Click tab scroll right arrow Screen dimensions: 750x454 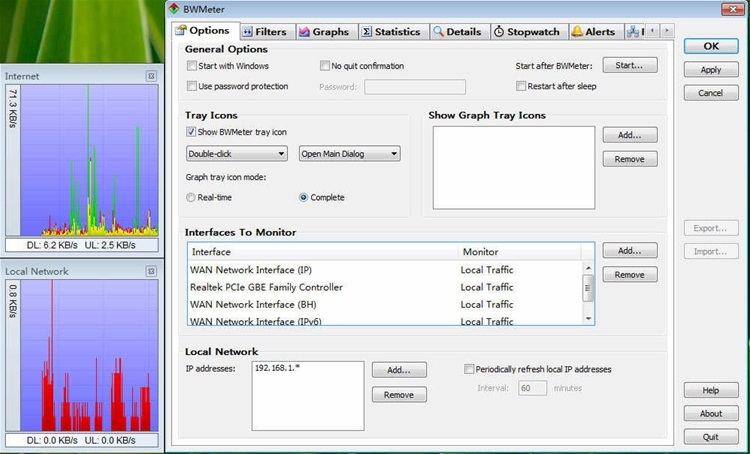click(667, 31)
